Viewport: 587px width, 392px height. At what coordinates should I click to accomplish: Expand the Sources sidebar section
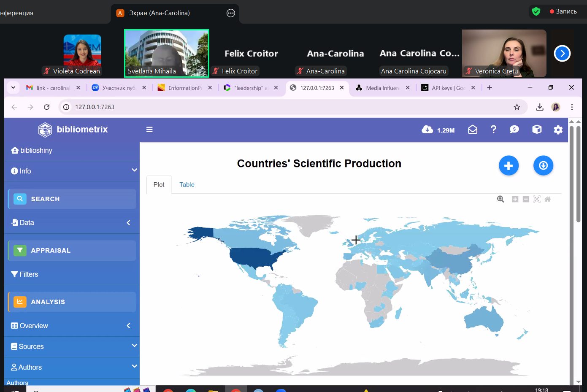click(x=72, y=346)
